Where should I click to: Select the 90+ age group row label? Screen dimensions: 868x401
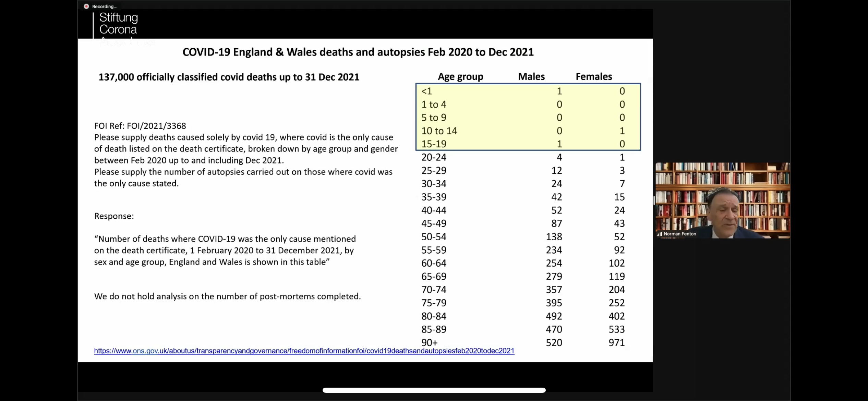pyautogui.click(x=429, y=342)
